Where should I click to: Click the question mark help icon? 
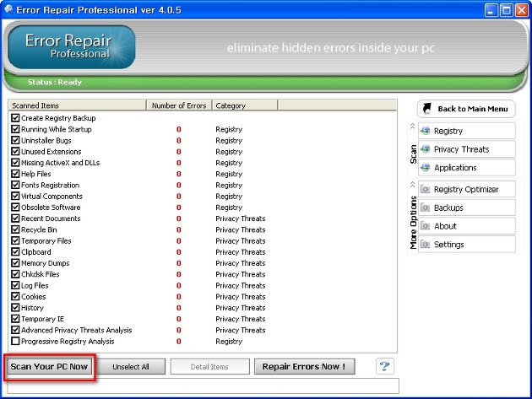click(x=385, y=366)
